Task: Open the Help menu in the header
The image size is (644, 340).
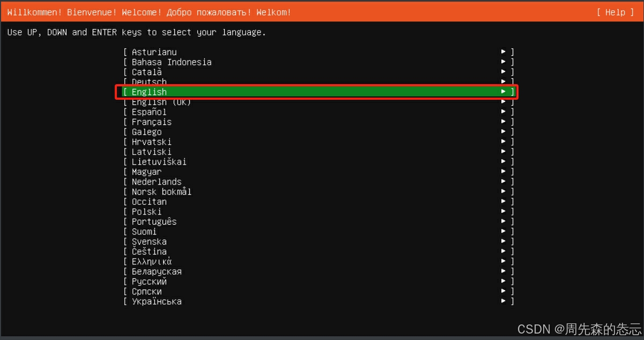Action: 615,12
